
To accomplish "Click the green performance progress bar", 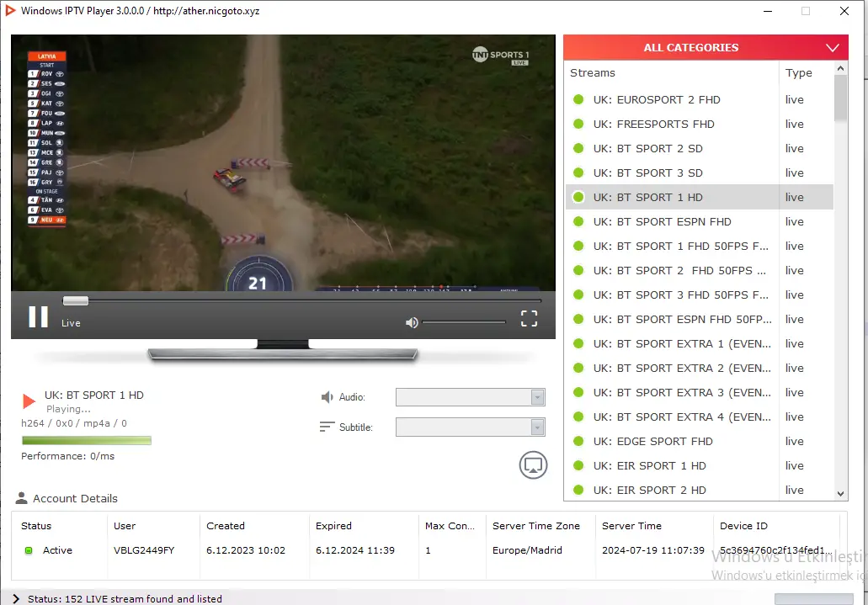I will pyautogui.click(x=87, y=441).
